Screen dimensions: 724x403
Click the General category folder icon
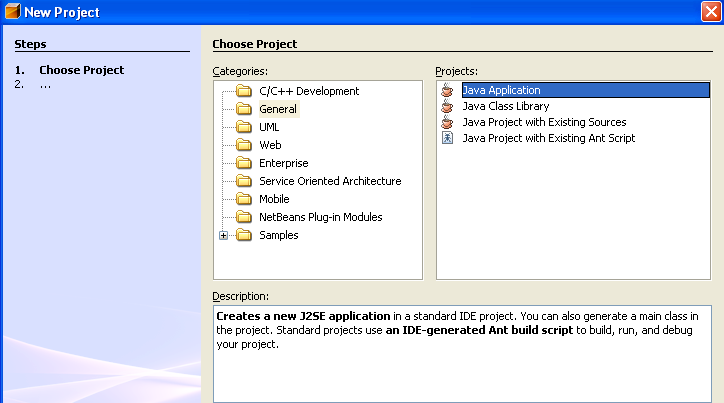tap(244, 109)
